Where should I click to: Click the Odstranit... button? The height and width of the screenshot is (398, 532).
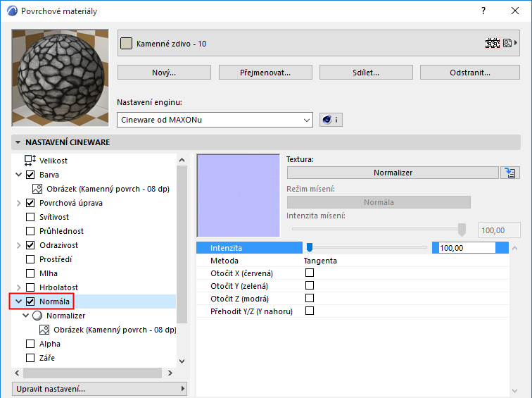(x=470, y=73)
